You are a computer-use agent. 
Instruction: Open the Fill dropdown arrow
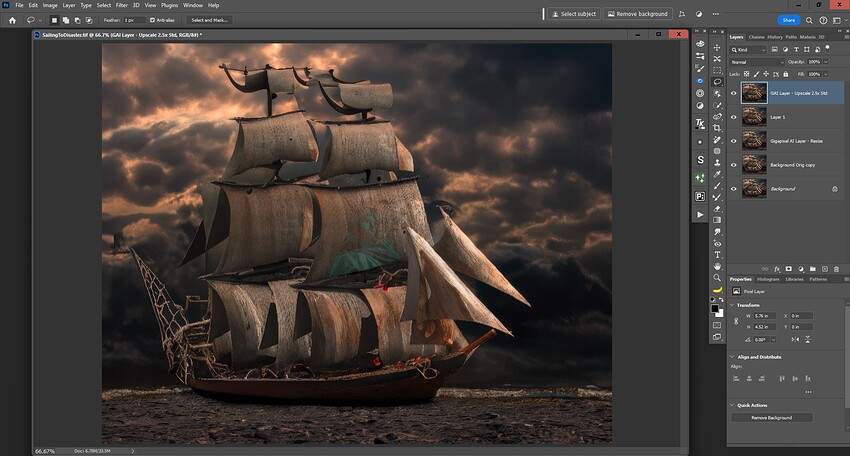coord(826,74)
